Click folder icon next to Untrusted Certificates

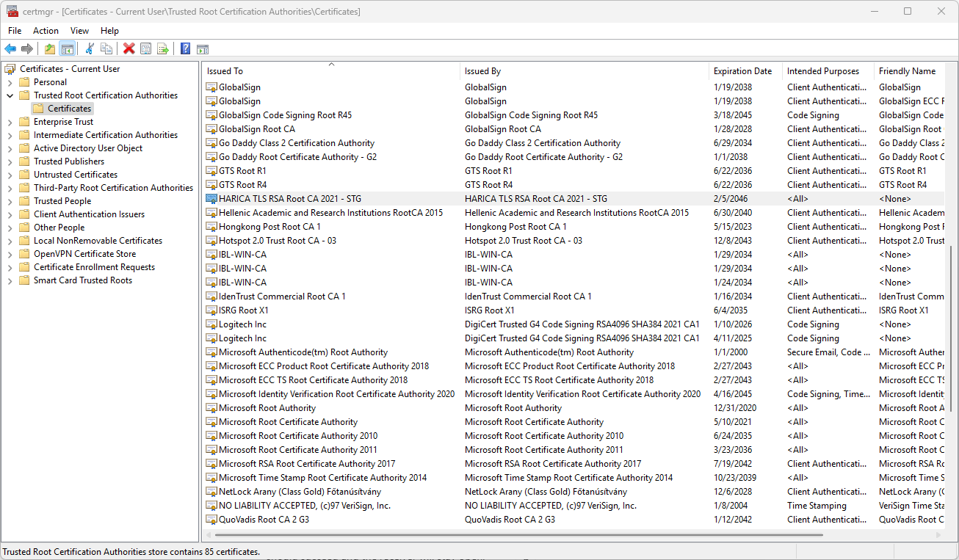point(24,175)
